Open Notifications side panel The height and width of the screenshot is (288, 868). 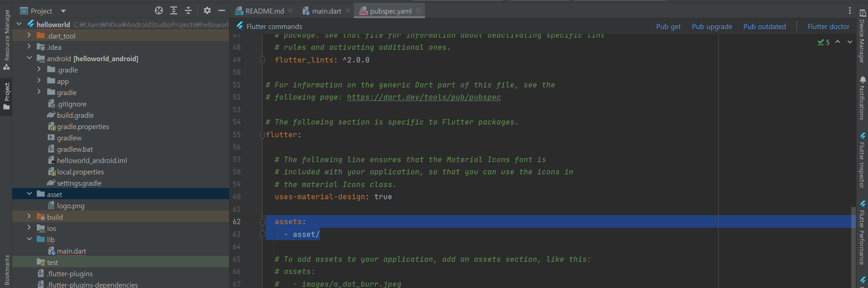pyautogui.click(x=862, y=98)
